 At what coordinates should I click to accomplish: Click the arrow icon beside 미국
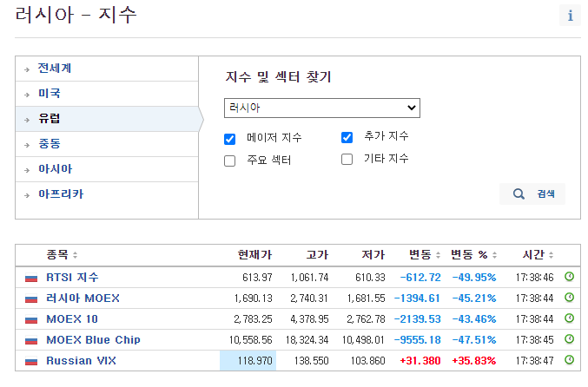coord(27,95)
